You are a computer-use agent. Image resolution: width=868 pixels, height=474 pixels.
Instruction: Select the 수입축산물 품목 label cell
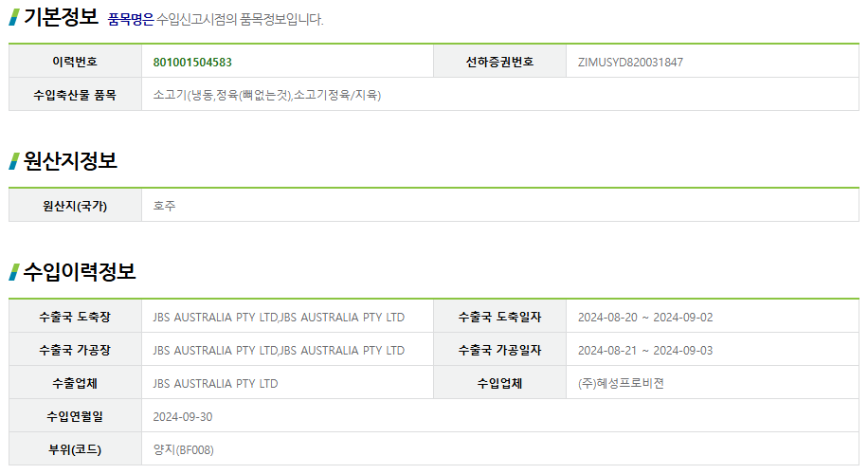pos(75,95)
